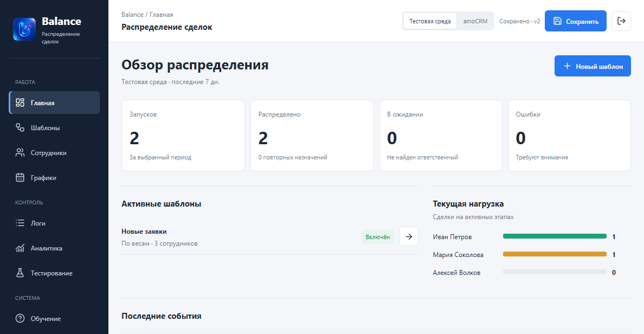
Task: Click the Сохранено · v2 status text
Action: coord(519,21)
